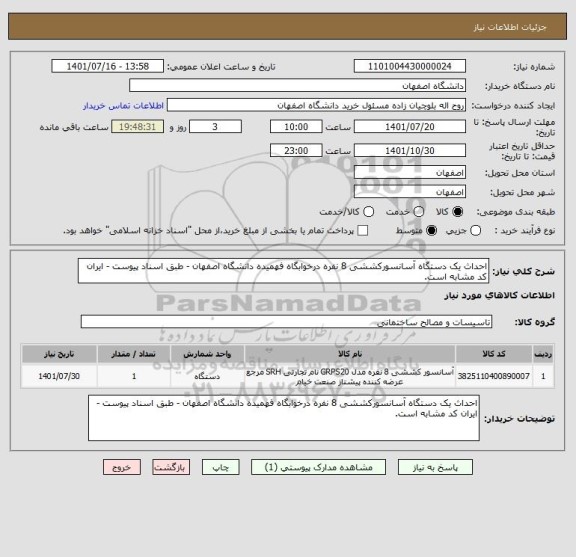
Task: Click the response deadline date 1401/07/20
Action: coord(410,127)
